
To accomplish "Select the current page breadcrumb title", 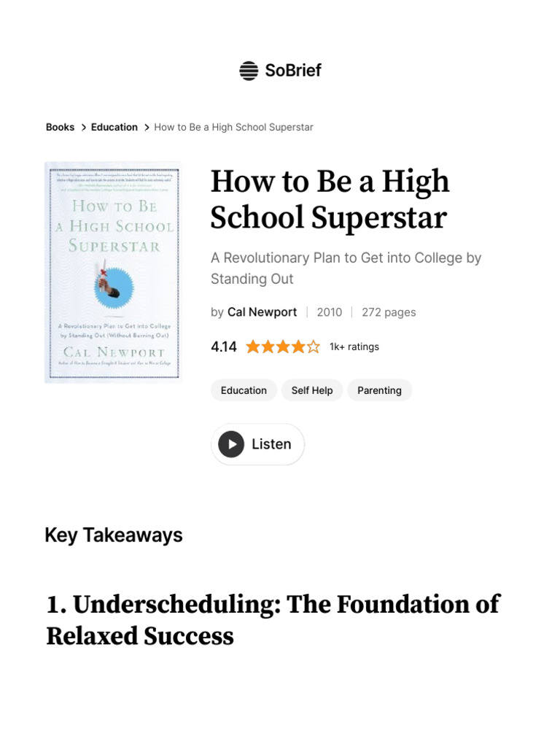I will [x=233, y=127].
